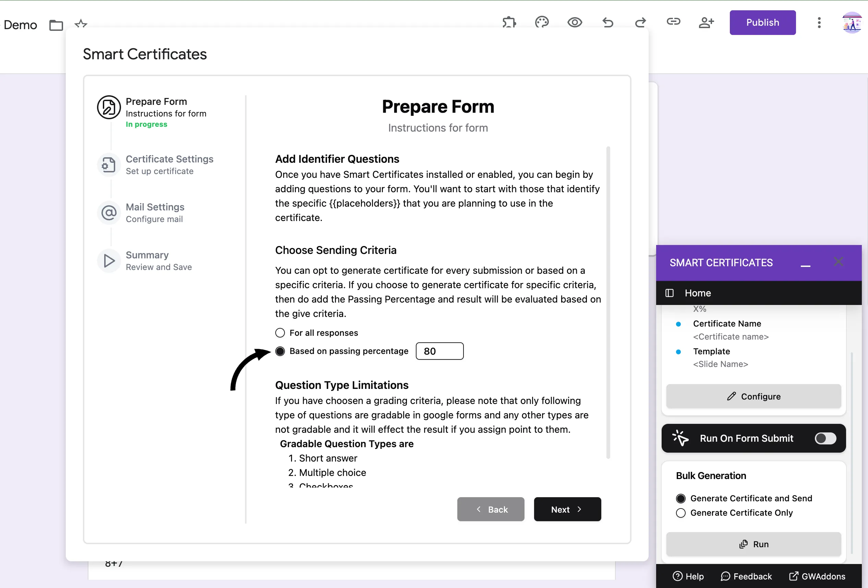Click the "<Slide Name>" placeholder text
The image size is (868, 588).
click(721, 364)
